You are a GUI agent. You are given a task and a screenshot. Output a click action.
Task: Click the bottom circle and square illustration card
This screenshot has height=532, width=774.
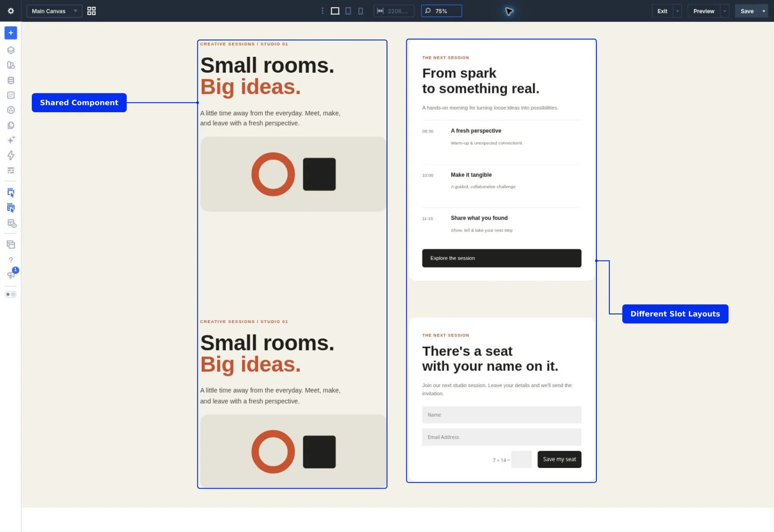coord(293,451)
